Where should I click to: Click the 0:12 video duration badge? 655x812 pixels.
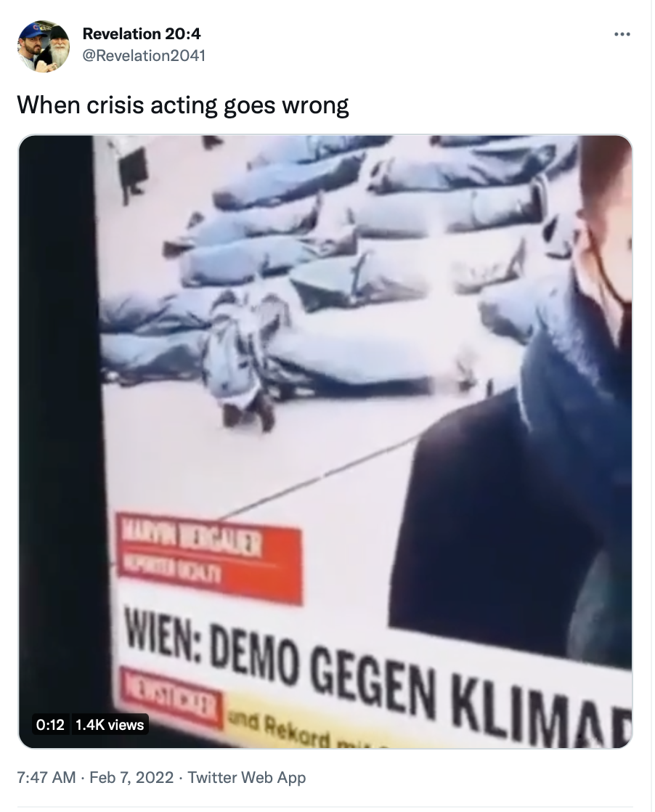pos(49,725)
